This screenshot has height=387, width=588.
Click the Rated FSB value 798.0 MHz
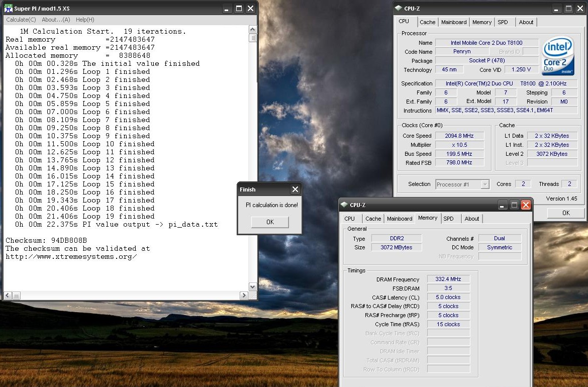(x=459, y=162)
